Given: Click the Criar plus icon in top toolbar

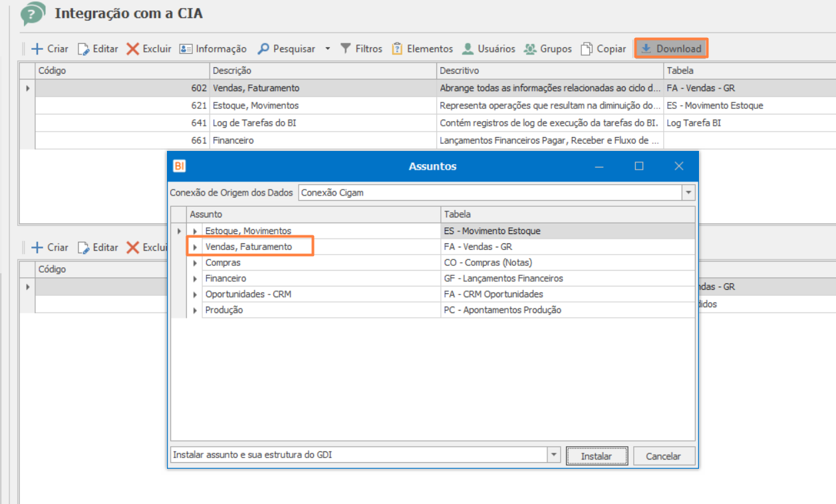Looking at the screenshot, I should pos(37,49).
